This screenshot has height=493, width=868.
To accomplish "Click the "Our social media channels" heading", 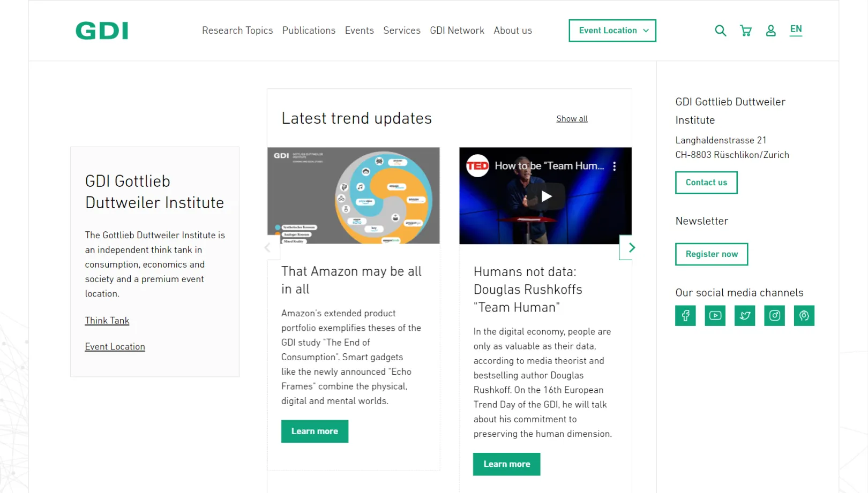I will [x=739, y=293].
